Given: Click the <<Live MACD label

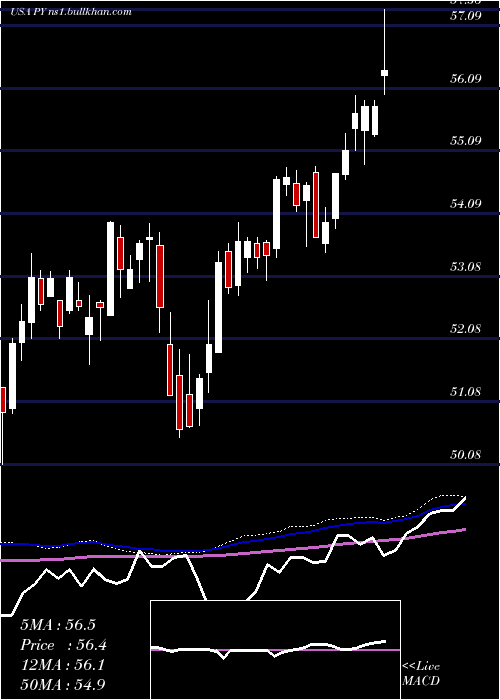Looking at the screenshot, I should coord(421,673).
